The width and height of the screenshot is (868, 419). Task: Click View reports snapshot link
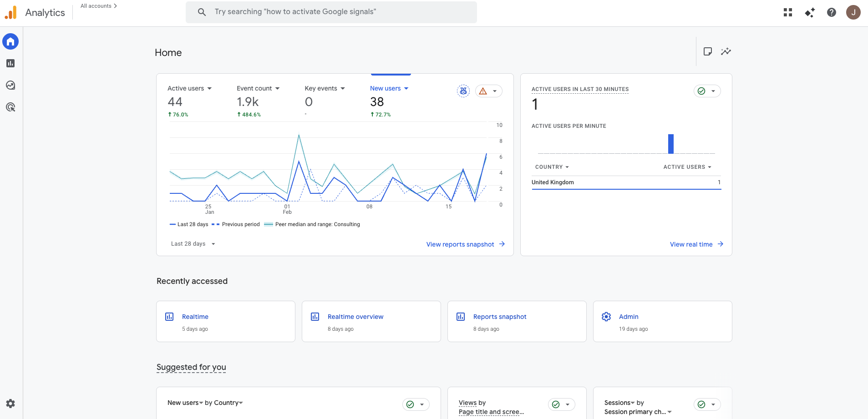coord(460,244)
